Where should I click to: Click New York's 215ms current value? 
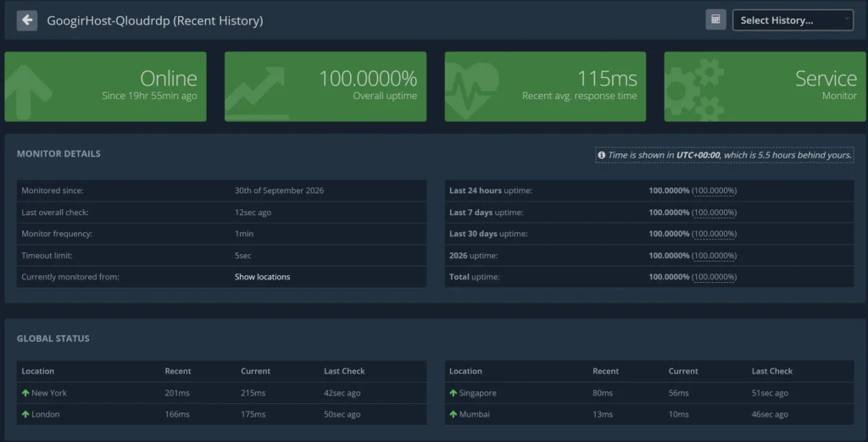(253, 393)
